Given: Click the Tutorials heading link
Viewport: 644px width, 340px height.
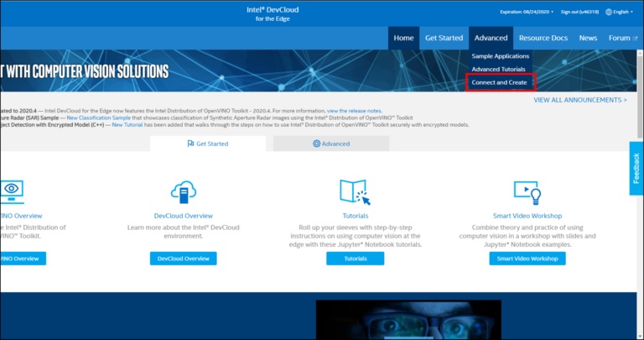Looking at the screenshot, I should click(x=356, y=216).
